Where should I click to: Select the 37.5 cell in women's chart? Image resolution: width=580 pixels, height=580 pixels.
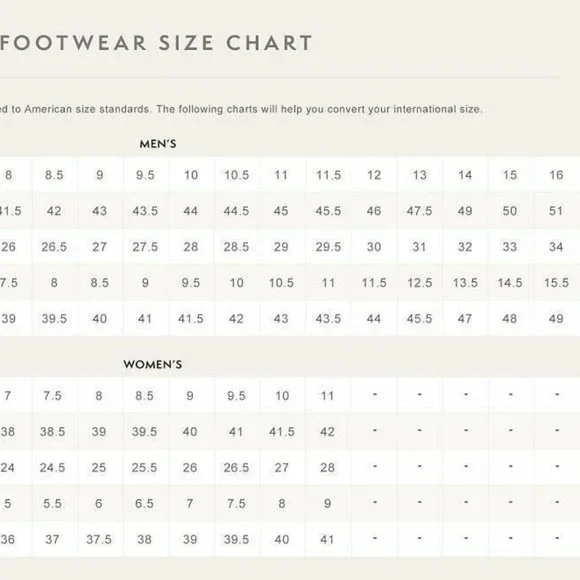[x=99, y=539]
